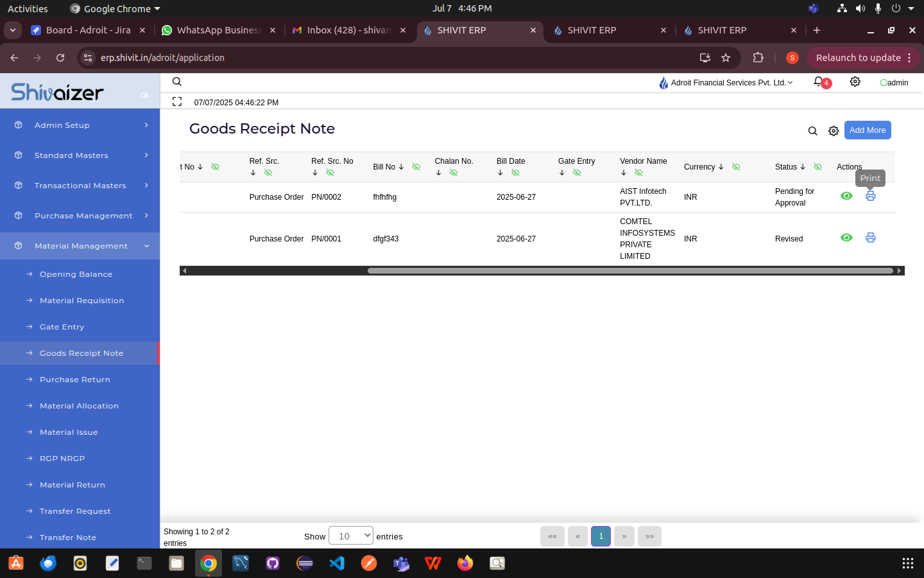Open the Adroit Financial Services company dropdown
Image resolution: width=924 pixels, height=578 pixels.
coord(726,83)
